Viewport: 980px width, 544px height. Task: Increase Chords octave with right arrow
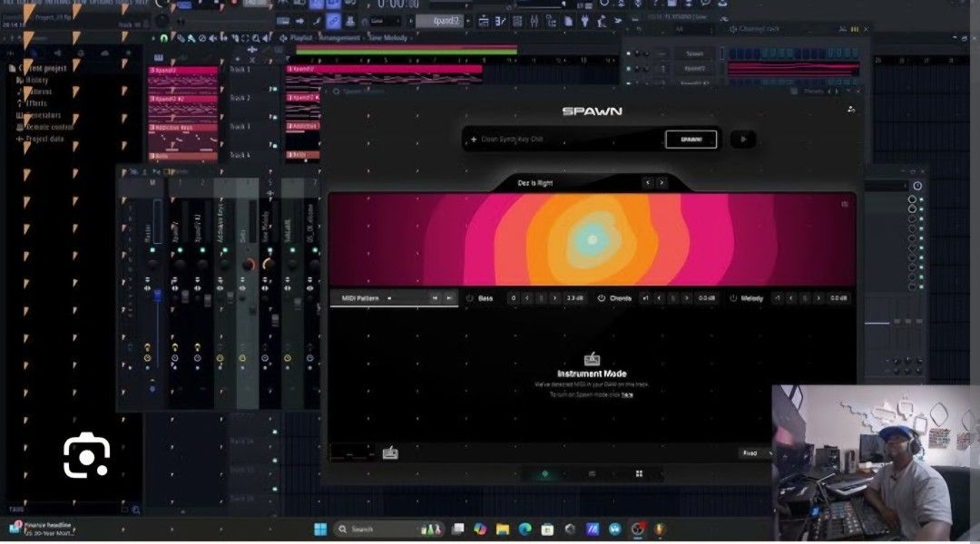pyautogui.click(x=686, y=298)
